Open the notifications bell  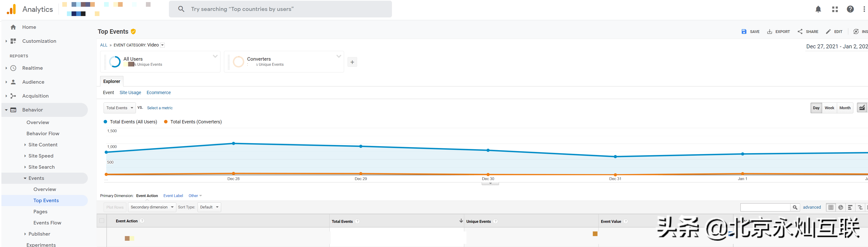[x=818, y=10]
